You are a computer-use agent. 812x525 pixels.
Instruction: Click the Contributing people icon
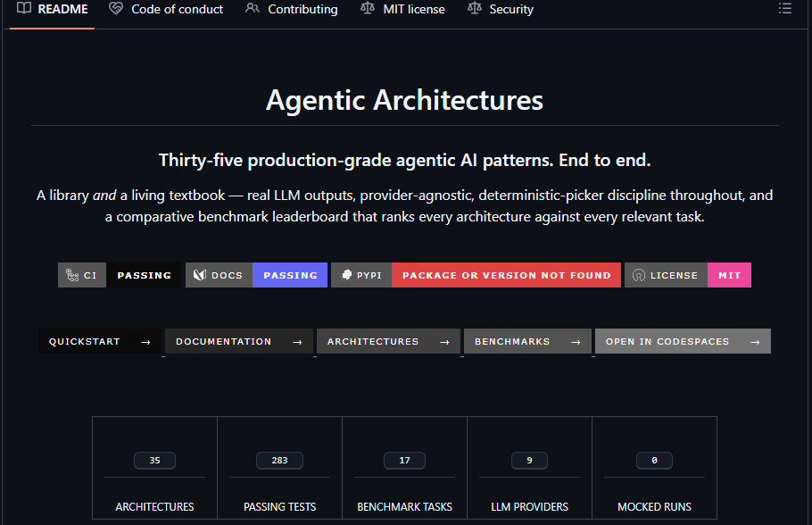253,9
